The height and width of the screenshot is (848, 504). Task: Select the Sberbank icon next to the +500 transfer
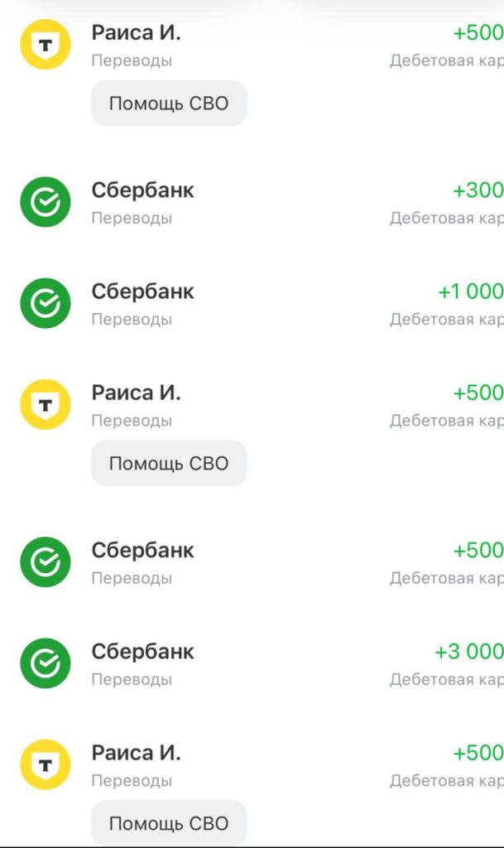(x=46, y=561)
